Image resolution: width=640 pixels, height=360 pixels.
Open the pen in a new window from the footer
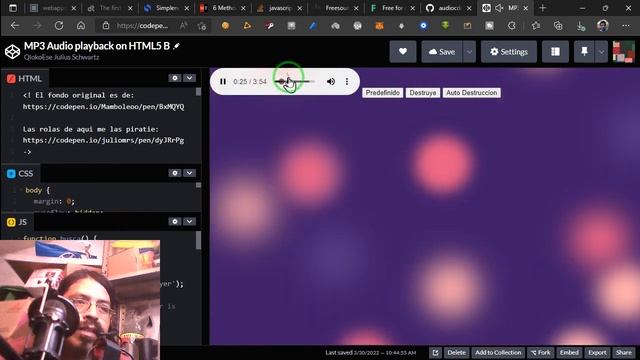click(x=436, y=353)
